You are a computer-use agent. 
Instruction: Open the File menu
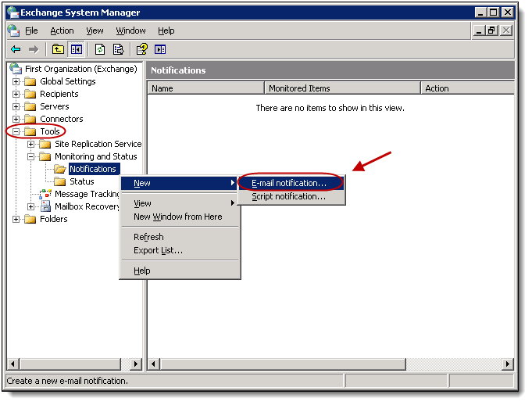tap(31, 31)
